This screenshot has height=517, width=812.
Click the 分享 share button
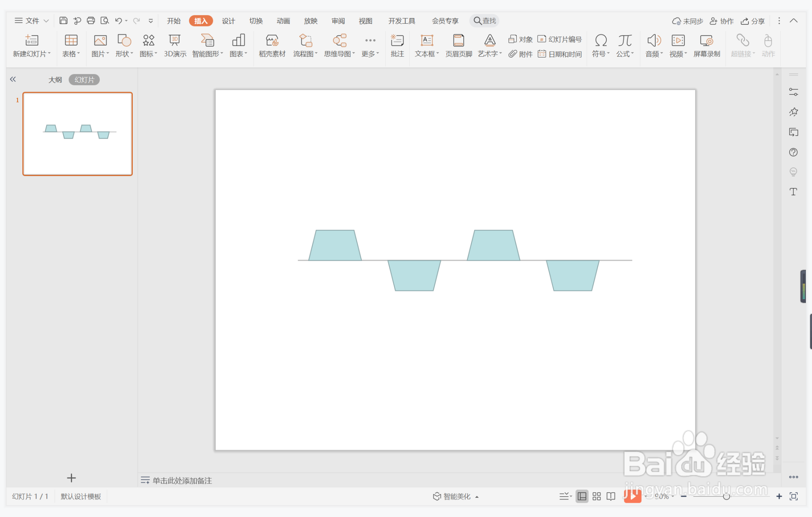click(x=753, y=21)
